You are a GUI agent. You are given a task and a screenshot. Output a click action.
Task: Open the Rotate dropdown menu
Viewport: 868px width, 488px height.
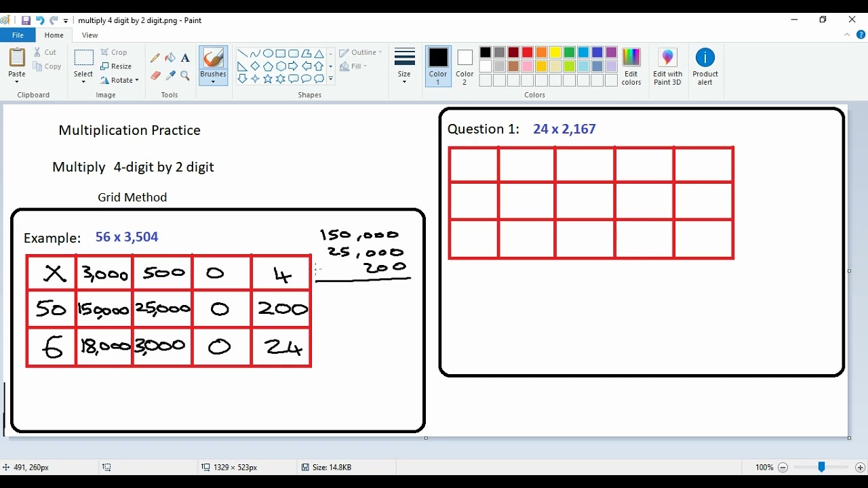tap(120, 80)
